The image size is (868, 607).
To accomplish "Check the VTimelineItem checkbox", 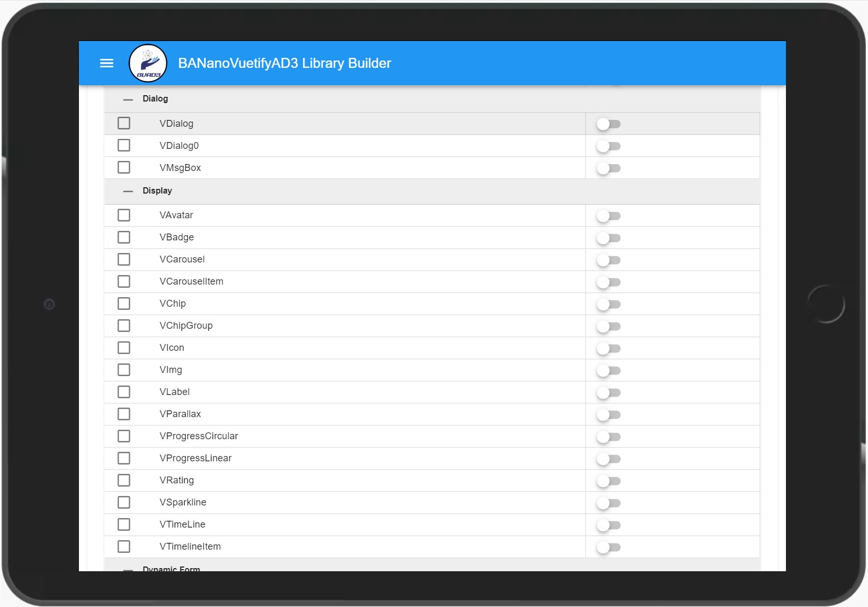I will tap(124, 546).
